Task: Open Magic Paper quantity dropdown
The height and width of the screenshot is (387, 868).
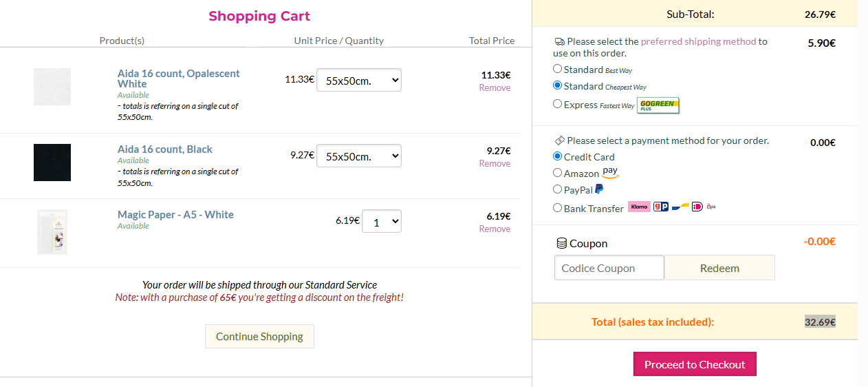Action: (x=381, y=221)
